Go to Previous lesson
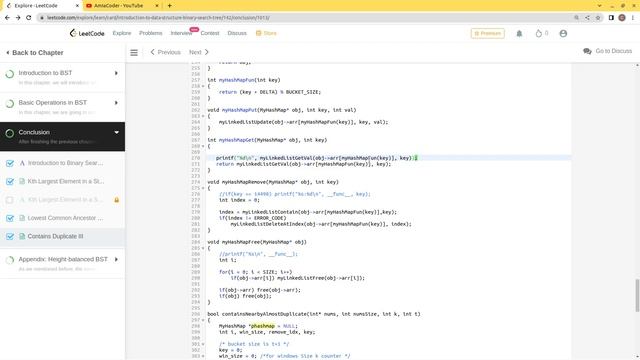The height and width of the screenshot is (360, 640). pyautogui.click(x=165, y=52)
